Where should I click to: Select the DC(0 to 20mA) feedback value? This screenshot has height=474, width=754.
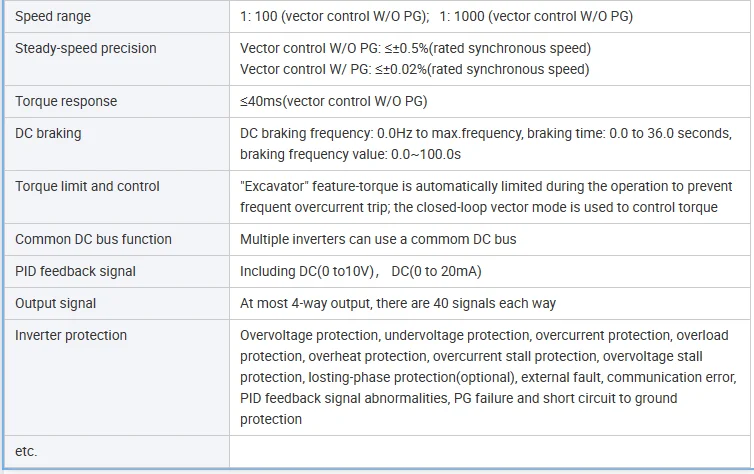436,272
